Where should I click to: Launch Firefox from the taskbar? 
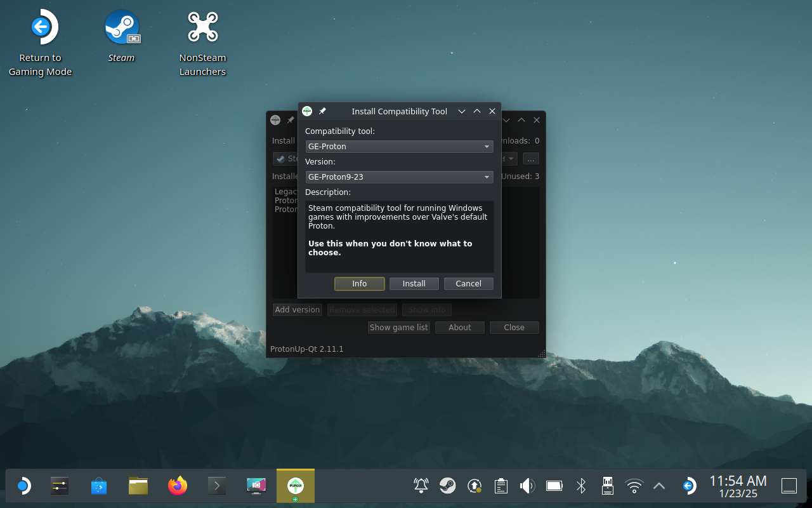point(178,486)
